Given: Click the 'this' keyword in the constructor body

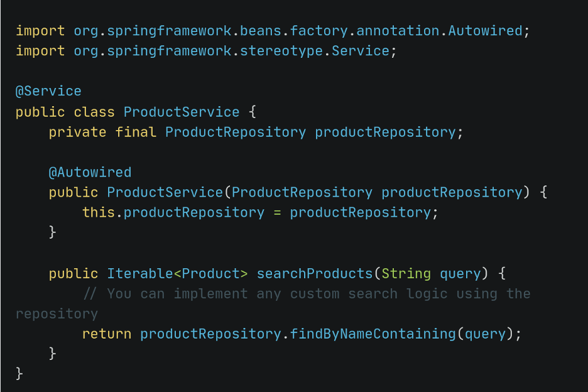Looking at the screenshot, I should [x=99, y=212].
